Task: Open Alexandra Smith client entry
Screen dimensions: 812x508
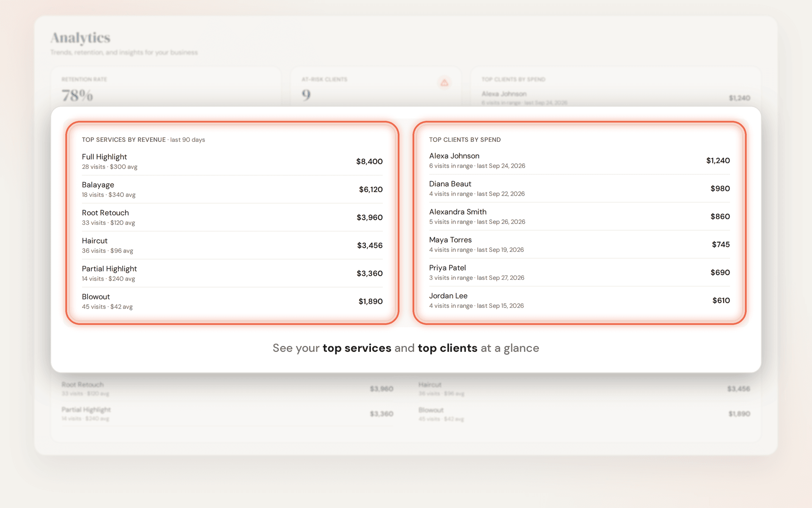Action: [x=579, y=216]
